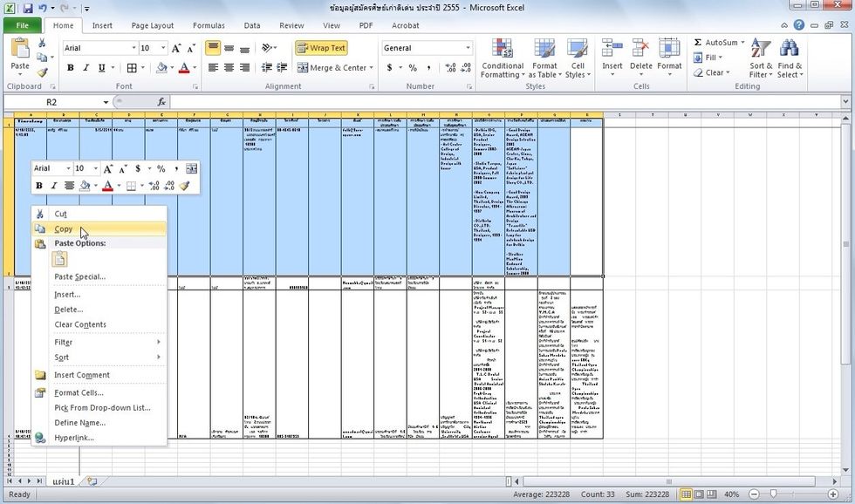Toggle Bold in the ribbon Font group
The height and width of the screenshot is (504, 855).
click(71, 68)
